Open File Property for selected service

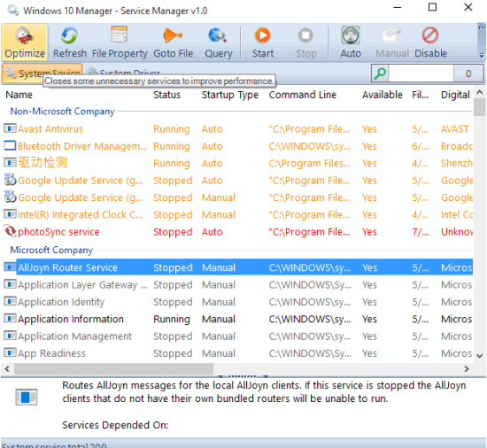(120, 42)
